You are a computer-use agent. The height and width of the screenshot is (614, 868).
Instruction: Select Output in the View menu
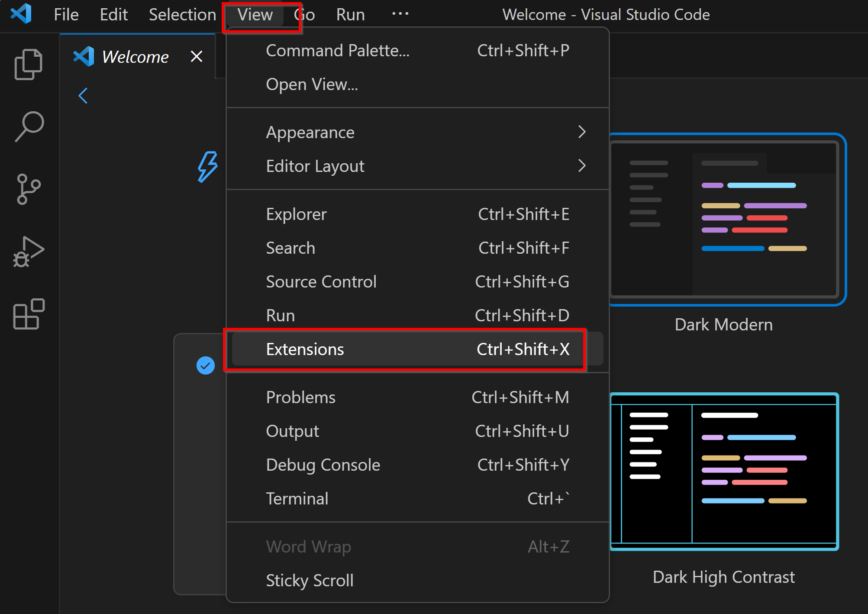pyautogui.click(x=418, y=431)
